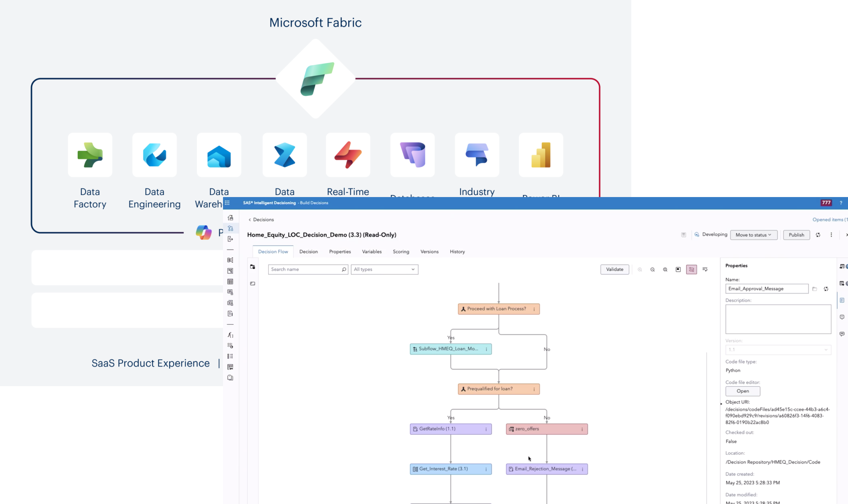Open the decision tree icon in sidebar
This screenshot has height=504, width=848.
click(230, 260)
